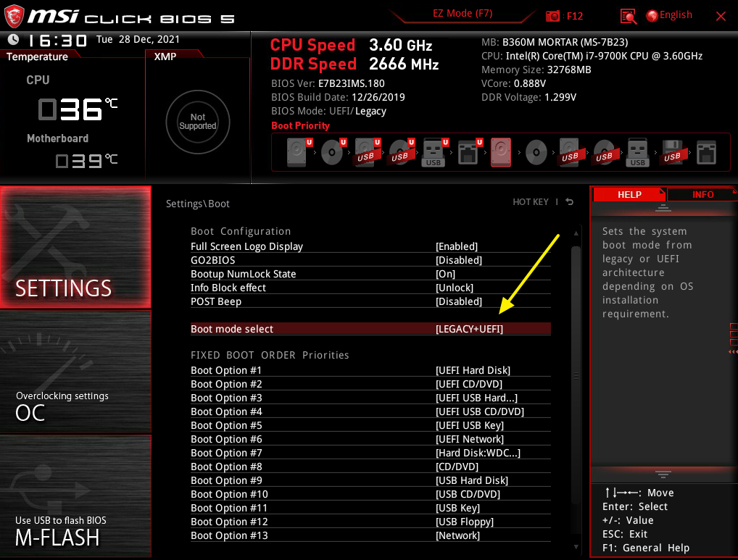Click the UEFI network boot priority icon
Viewport: 738px width, 560px height.
(470, 152)
